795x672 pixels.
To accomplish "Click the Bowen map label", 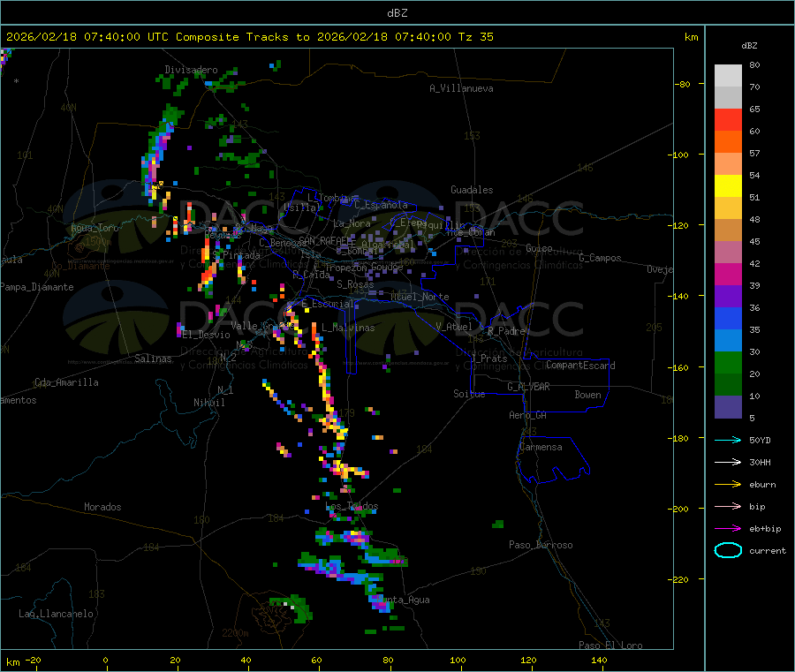I will (x=587, y=396).
